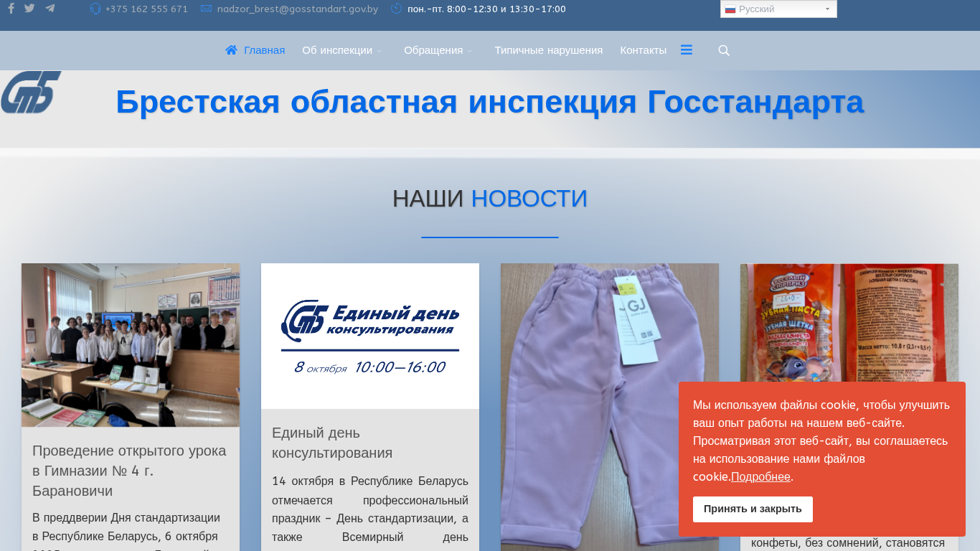Open the purple pants photo thumbnail
The width and height of the screenshot is (980, 551).
610,407
